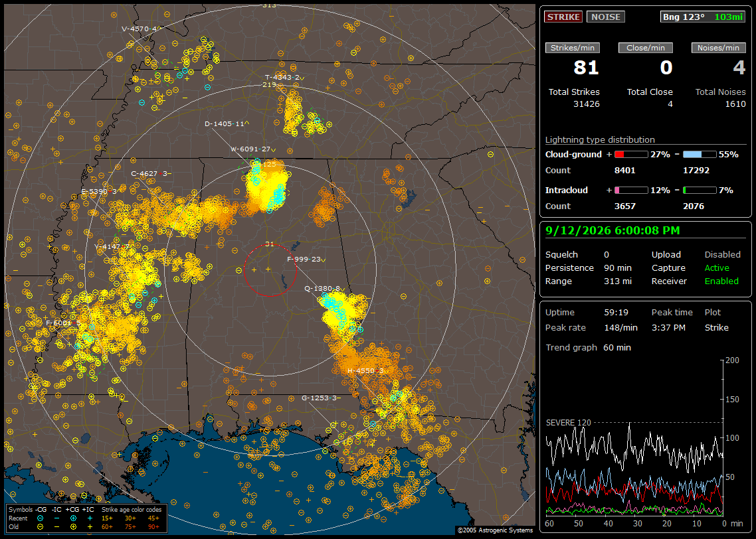Click the Receiver Enabled status
Image resolution: width=756 pixels, height=539 pixels.
coord(721,281)
